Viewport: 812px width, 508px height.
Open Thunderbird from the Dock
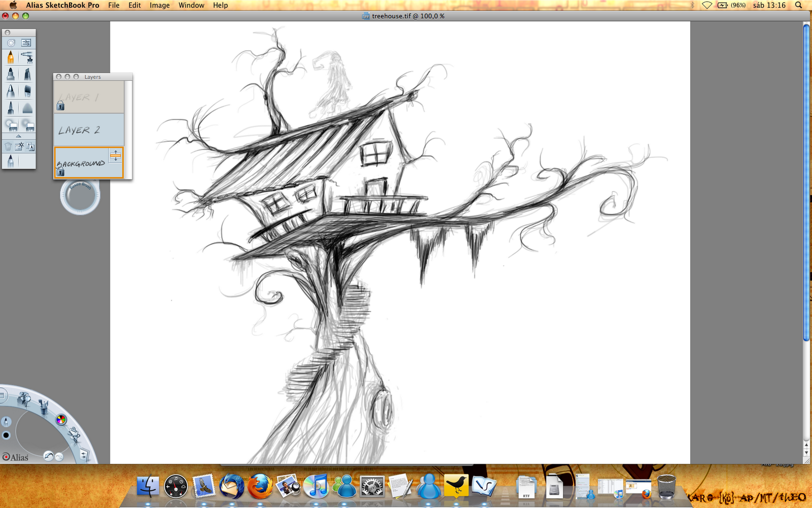pyautogui.click(x=232, y=486)
